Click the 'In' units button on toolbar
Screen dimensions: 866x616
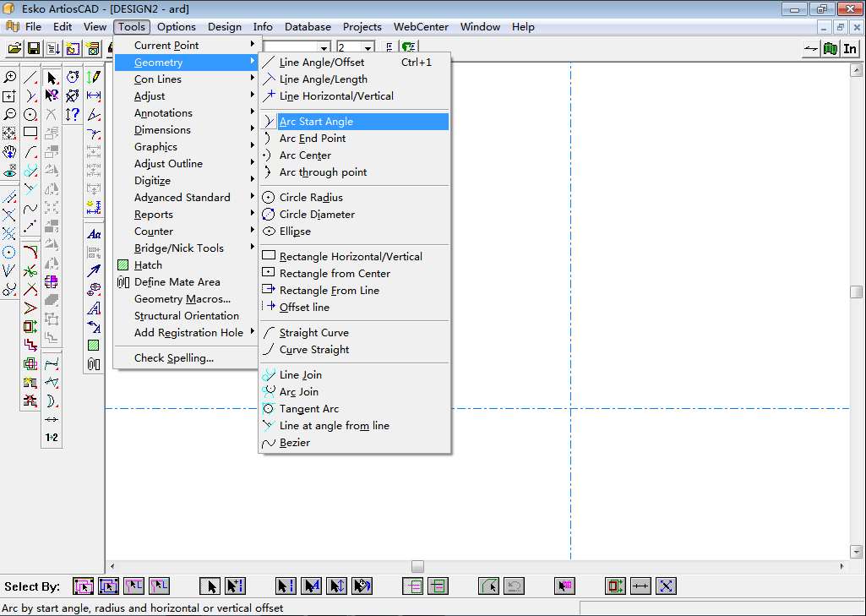(x=849, y=49)
